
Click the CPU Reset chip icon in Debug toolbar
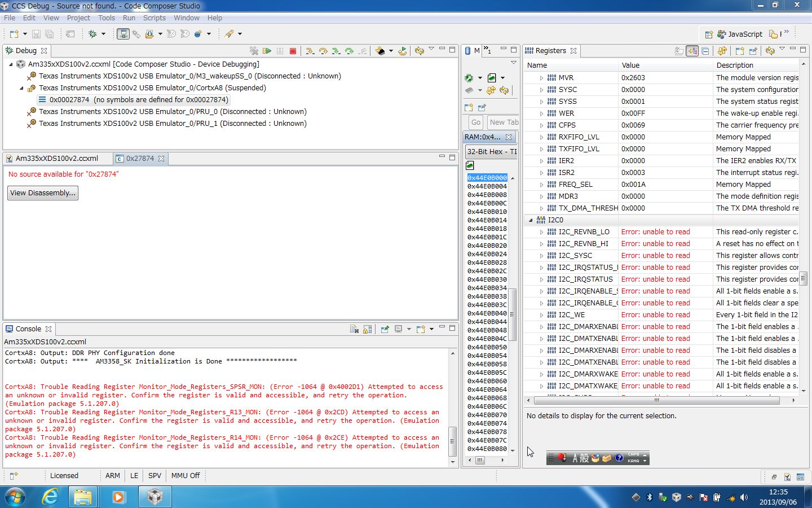pos(381,51)
